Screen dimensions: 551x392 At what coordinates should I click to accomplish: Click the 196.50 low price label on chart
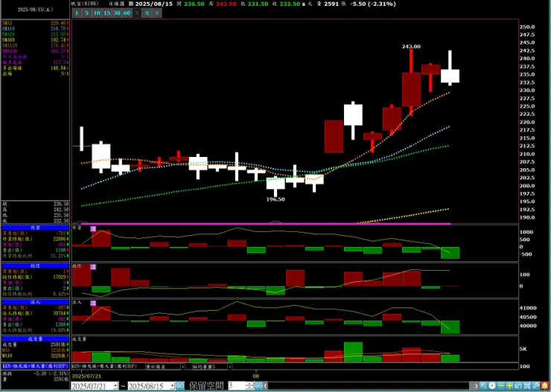(275, 199)
